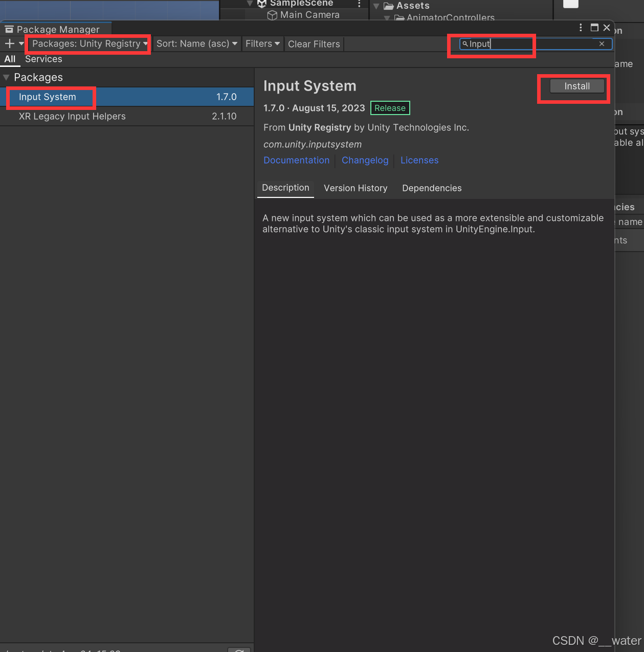Image resolution: width=644 pixels, height=652 pixels.
Task: Switch to the Dependencies tab
Action: coord(432,188)
